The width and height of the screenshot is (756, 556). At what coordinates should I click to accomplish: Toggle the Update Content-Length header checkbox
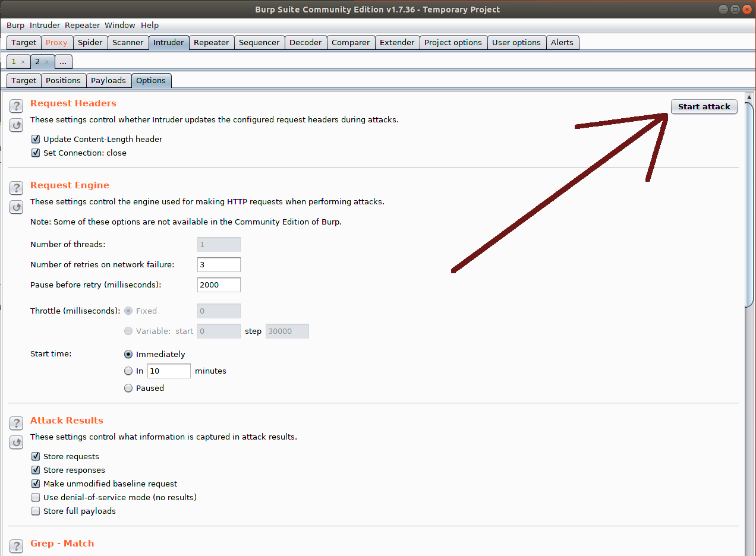(x=36, y=139)
